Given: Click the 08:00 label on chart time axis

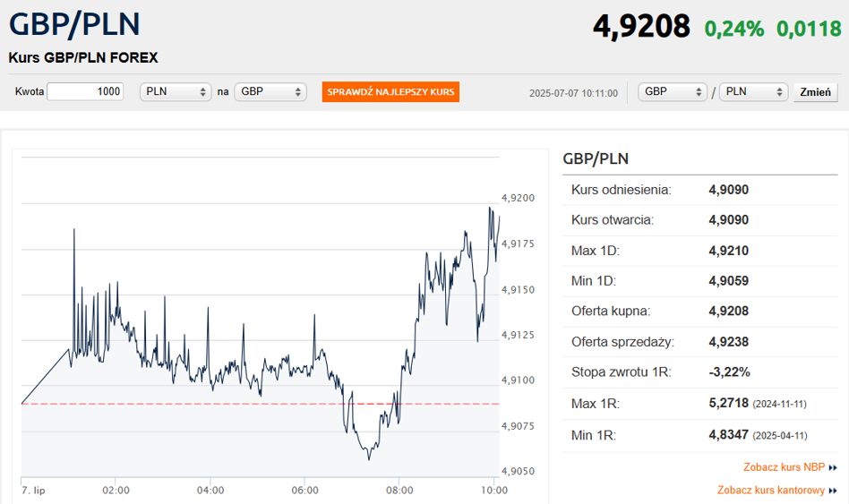Looking at the screenshot, I should (399, 491).
